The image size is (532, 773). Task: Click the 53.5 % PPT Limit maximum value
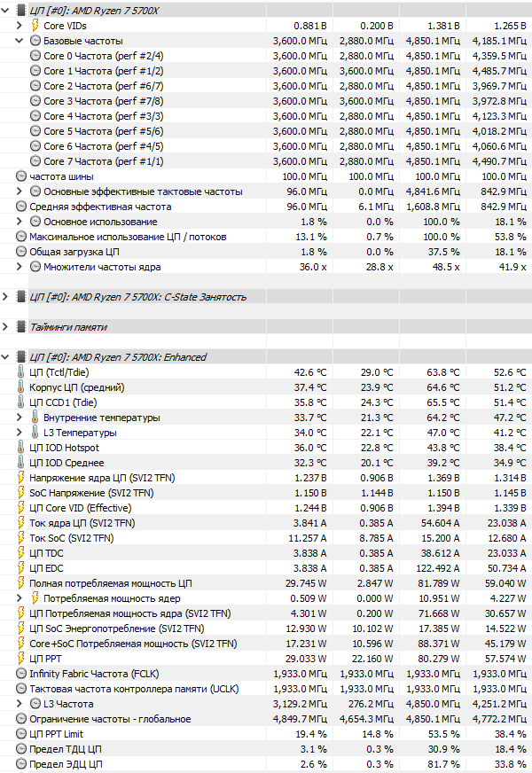tap(443, 734)
